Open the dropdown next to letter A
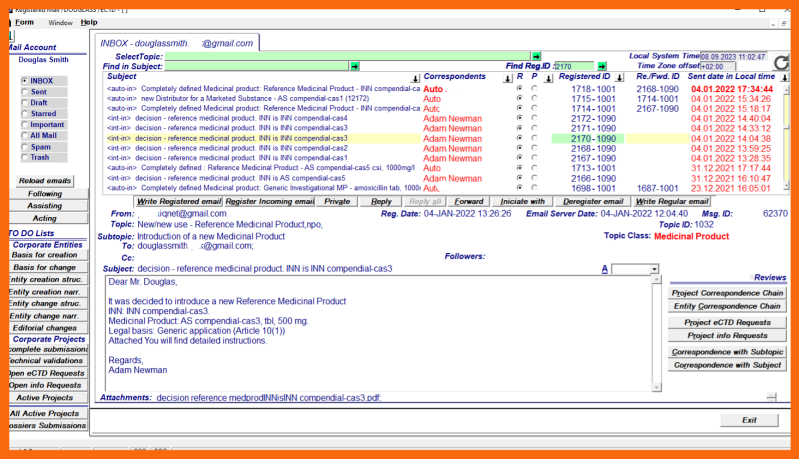Image resolution: width=799 pixels, height=459 pixels. (654, 269)
